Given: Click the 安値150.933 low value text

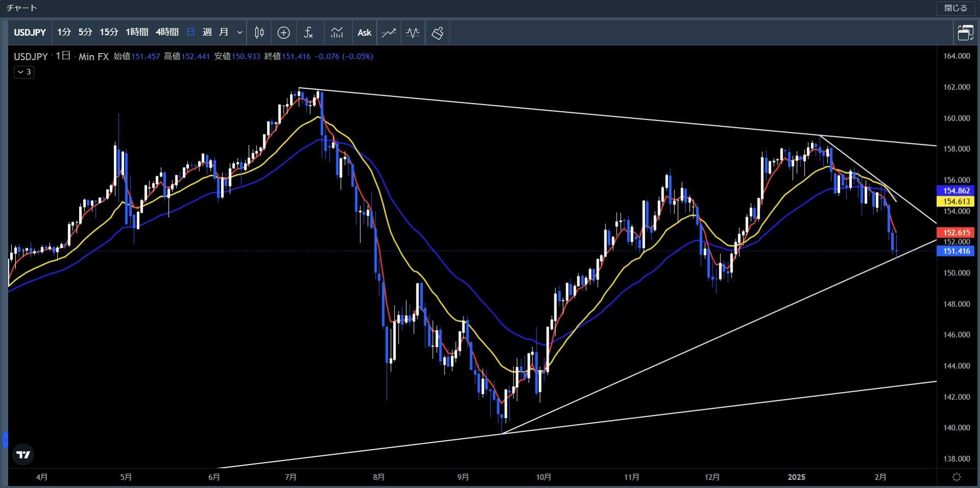Looking at the screenshot, I should pyautogui.click(x=237, y=57).
